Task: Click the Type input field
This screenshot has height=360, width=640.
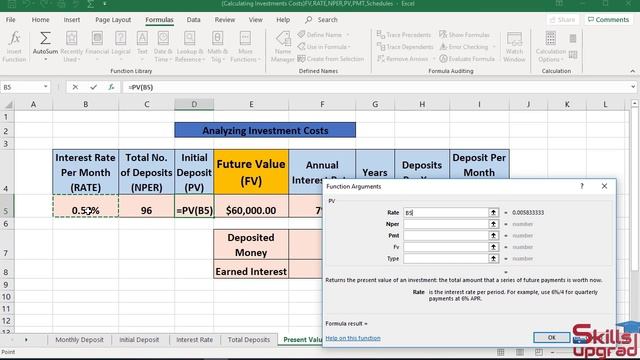Action: coord(446,258)
